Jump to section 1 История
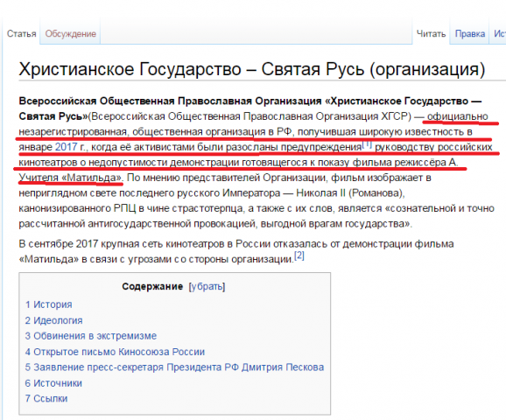The height and width of the screenshot is (420, 506). tap(49, 304)
